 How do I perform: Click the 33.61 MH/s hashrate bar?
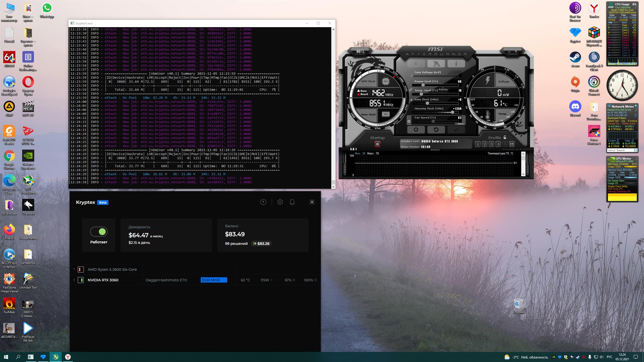coord(214,280)
